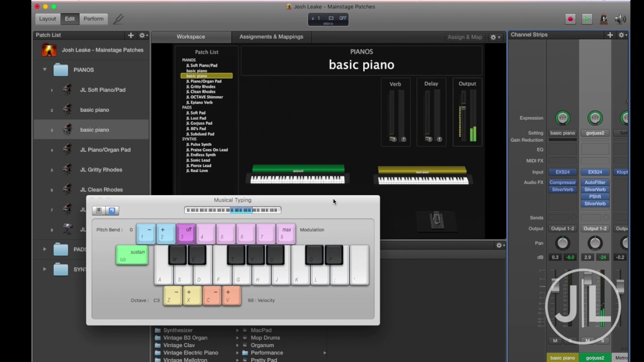Select JL OCTAVE Shimmer in workspace patch list
The height and width of the screenshot is (362, 644).
click(x=204, y=97)
